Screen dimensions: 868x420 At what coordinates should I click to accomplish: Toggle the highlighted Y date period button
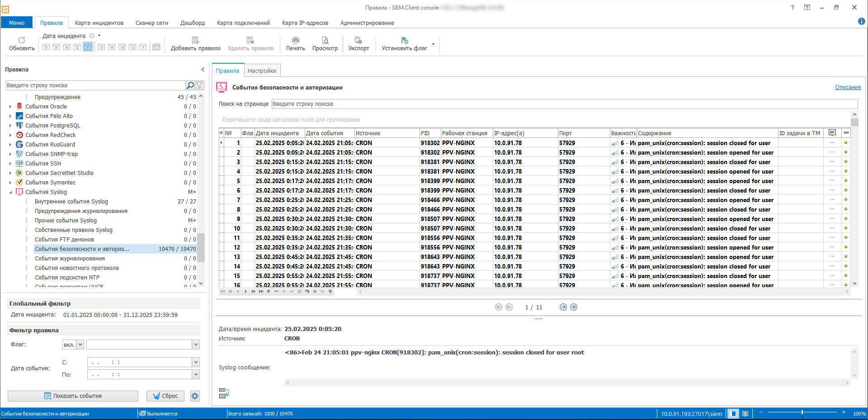[88, 47]
